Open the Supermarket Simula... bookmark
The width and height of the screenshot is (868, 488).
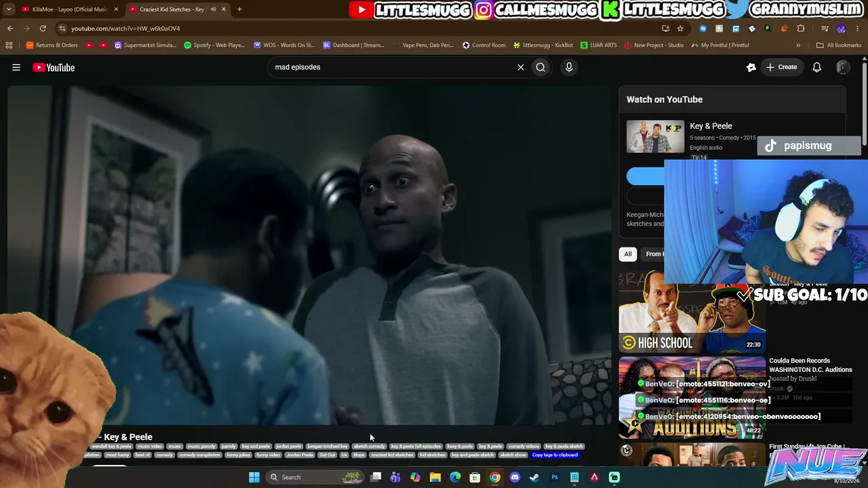pyautogui.click(x=145, y=45)
